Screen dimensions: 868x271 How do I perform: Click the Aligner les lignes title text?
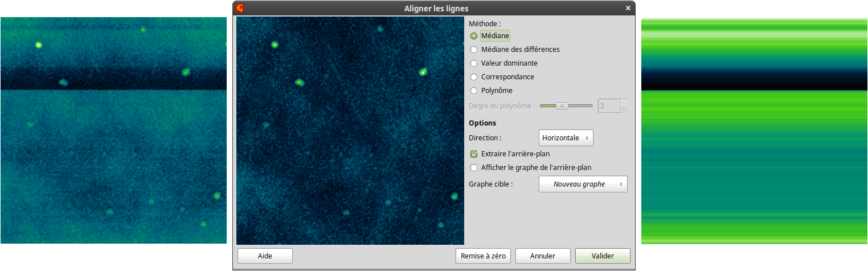436,8
